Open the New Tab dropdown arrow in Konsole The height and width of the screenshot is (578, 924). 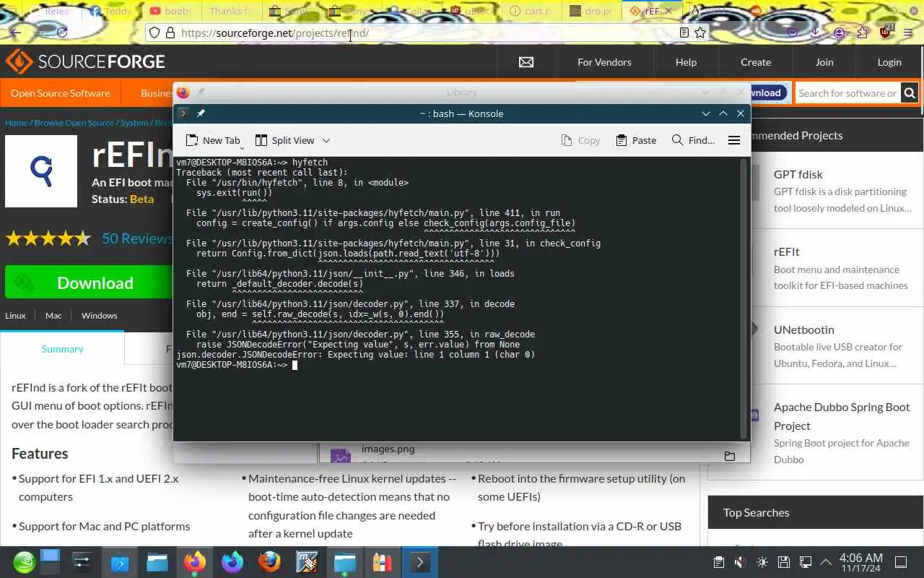(x=242, y=147)
